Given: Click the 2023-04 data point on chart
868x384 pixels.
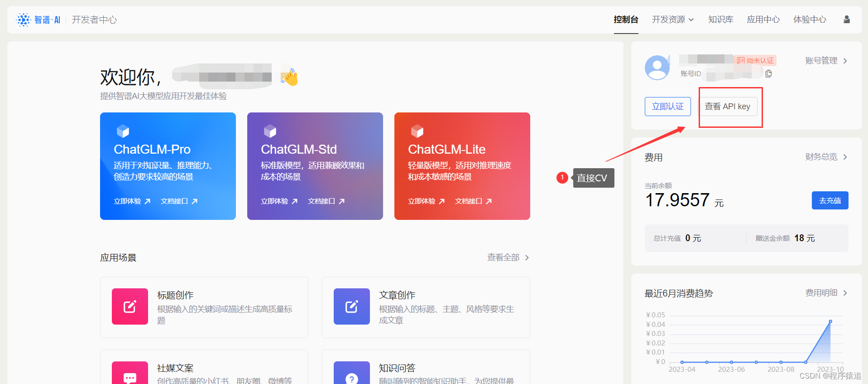Looking at the screenshot, I should [682, 362].
